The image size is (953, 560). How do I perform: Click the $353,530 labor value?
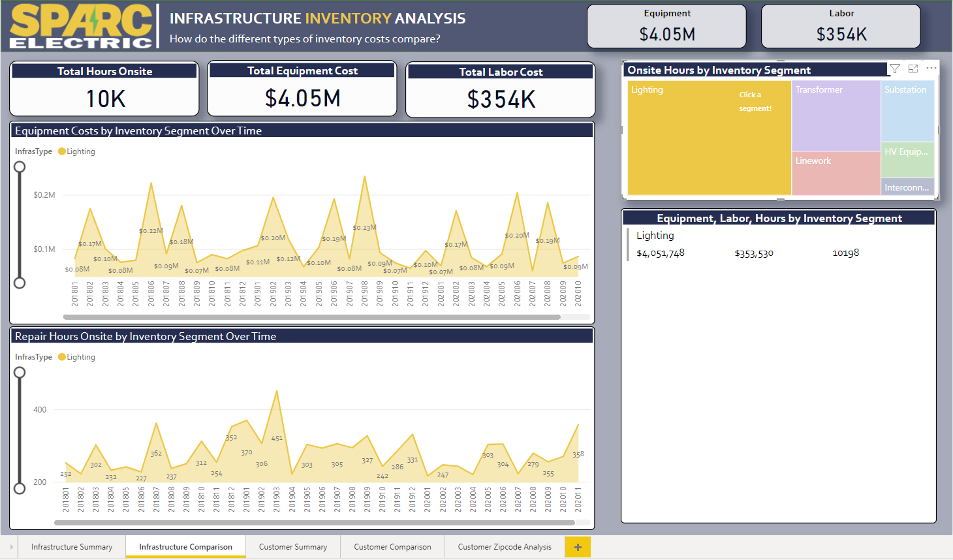(x=754, y=253)
